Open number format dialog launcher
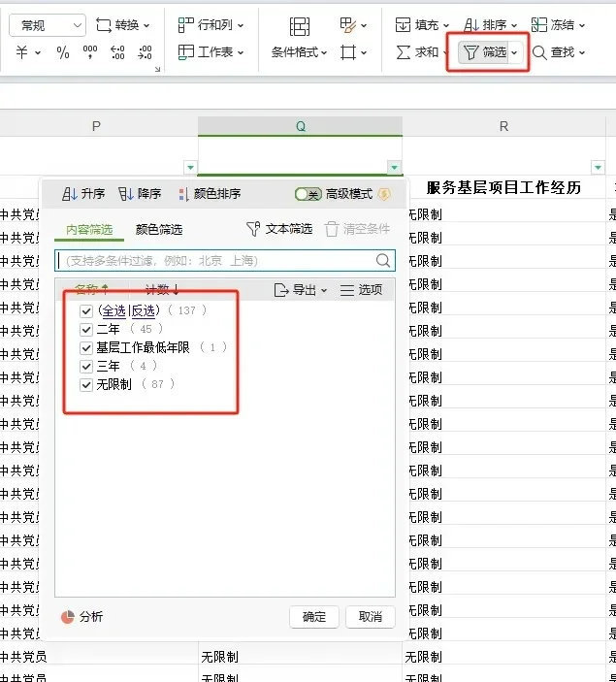The image size is (616, 682). [x=157, y=69]
